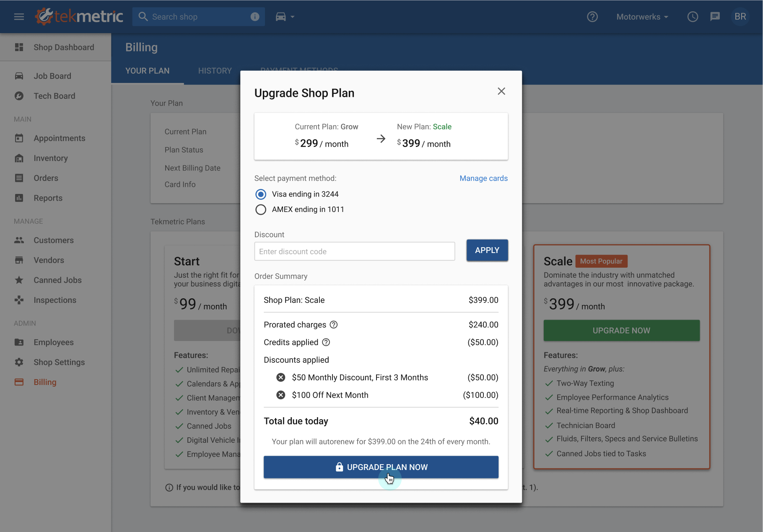Select Visa ending in 3244
The image size is (763, 532).
click(261, 194)
